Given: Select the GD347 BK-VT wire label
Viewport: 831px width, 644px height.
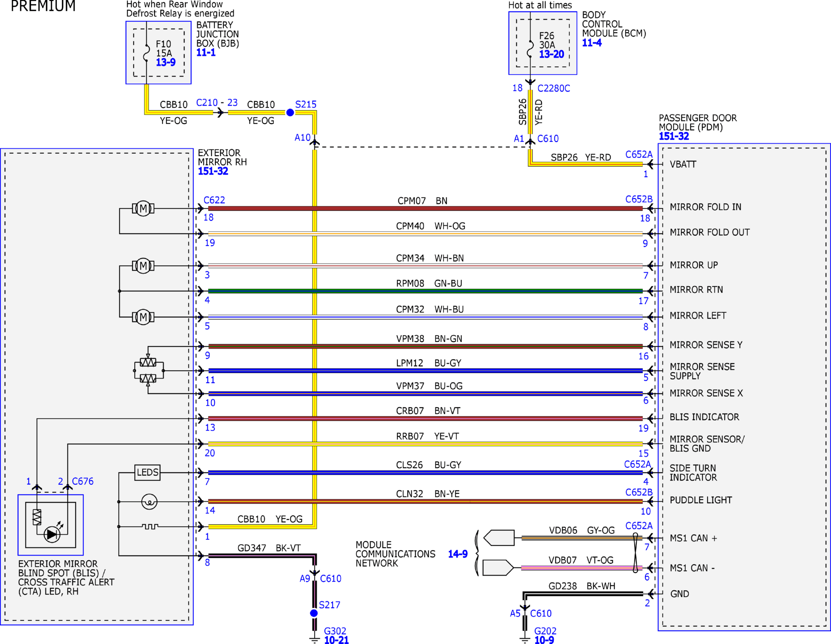Looking at the screenshot, I should (269, 548).
